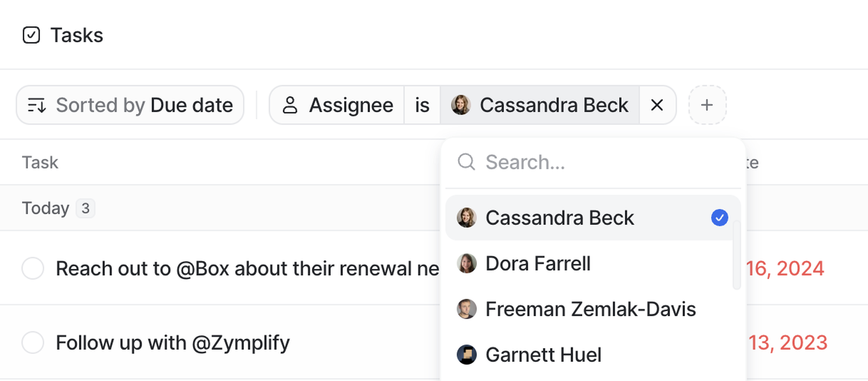Remove the Assignee filter with X
Image resolution: width=868 pixels, height=381 pixels.
coord(657,105)
